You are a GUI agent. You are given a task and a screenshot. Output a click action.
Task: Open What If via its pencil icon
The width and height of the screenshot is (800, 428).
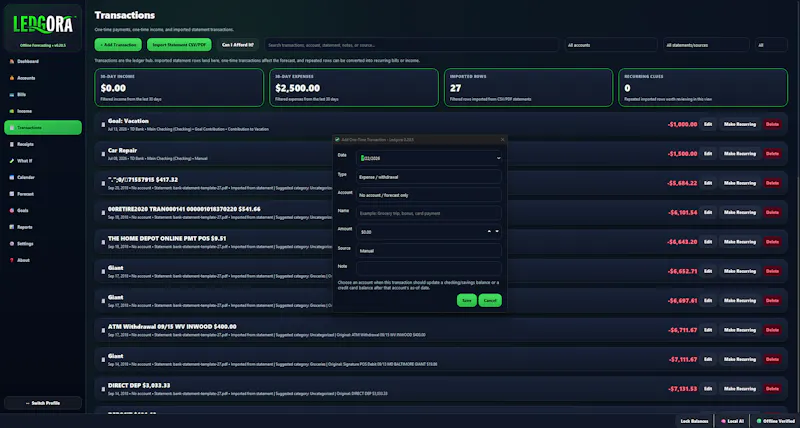[x=11, y=161]
